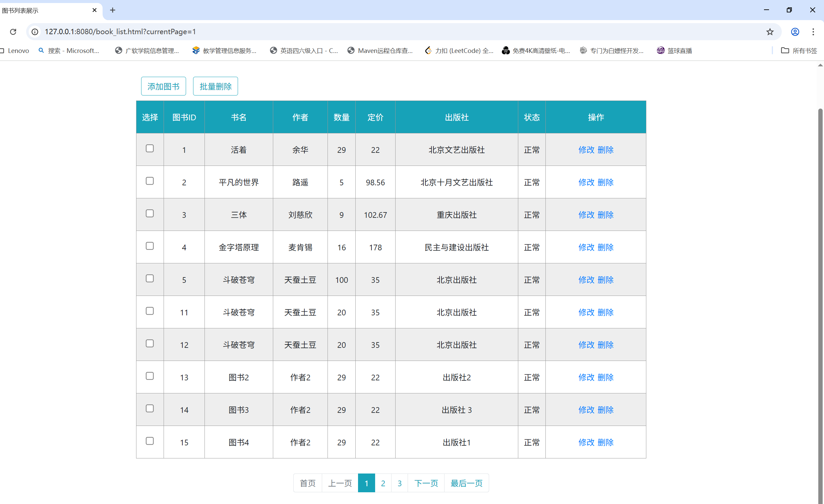This screenshot has height=504, width=824.
Task: Close the 图书列表展示 tab
Action: tap(95, 10)
